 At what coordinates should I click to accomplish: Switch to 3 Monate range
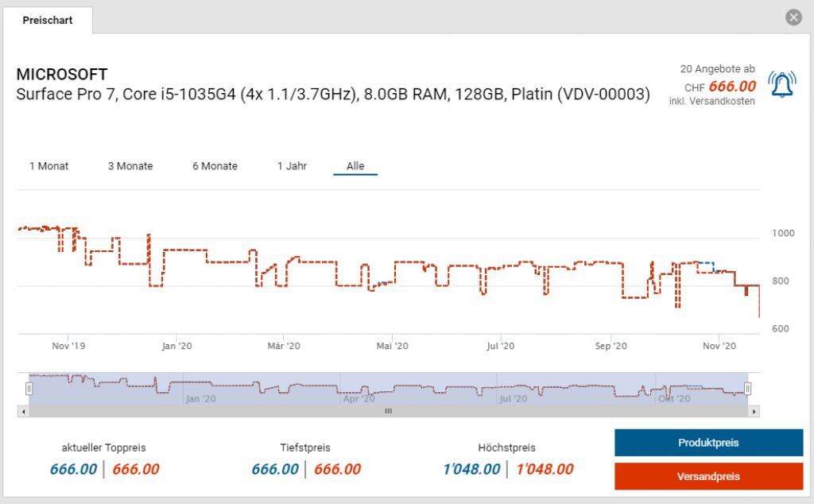(x=130, y=166)
